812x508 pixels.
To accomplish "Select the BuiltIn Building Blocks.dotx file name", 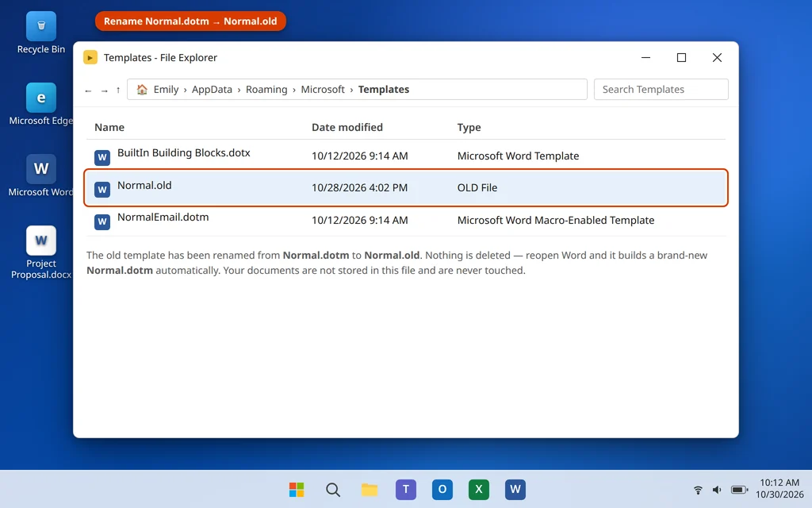I will click(x=183, y=153).
